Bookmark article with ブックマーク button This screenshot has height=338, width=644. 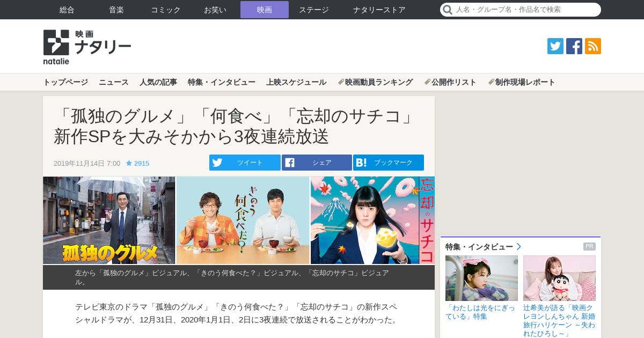tap(389, 163)
